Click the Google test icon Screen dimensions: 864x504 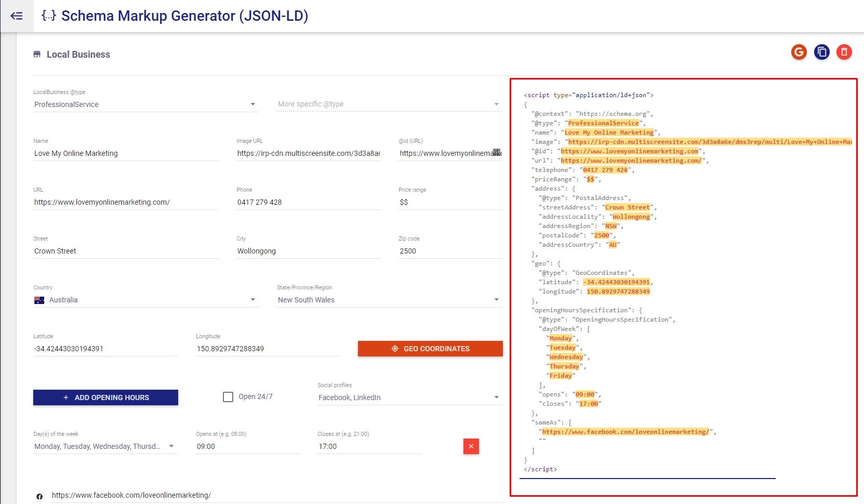pyautogui.click(x=799, y=52)
